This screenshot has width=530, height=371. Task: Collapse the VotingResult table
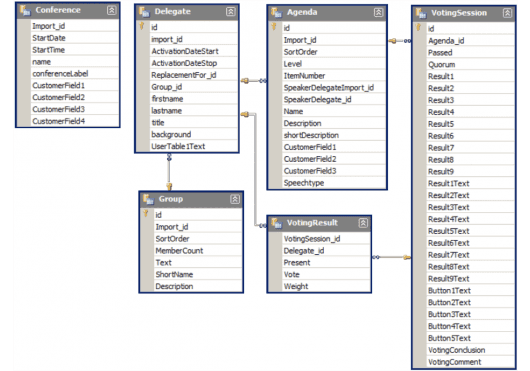pos(363,223)
